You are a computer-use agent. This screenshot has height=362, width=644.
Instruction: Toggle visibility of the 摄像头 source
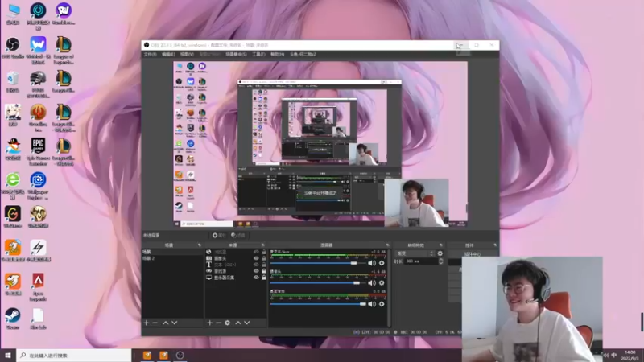[256, 258]
